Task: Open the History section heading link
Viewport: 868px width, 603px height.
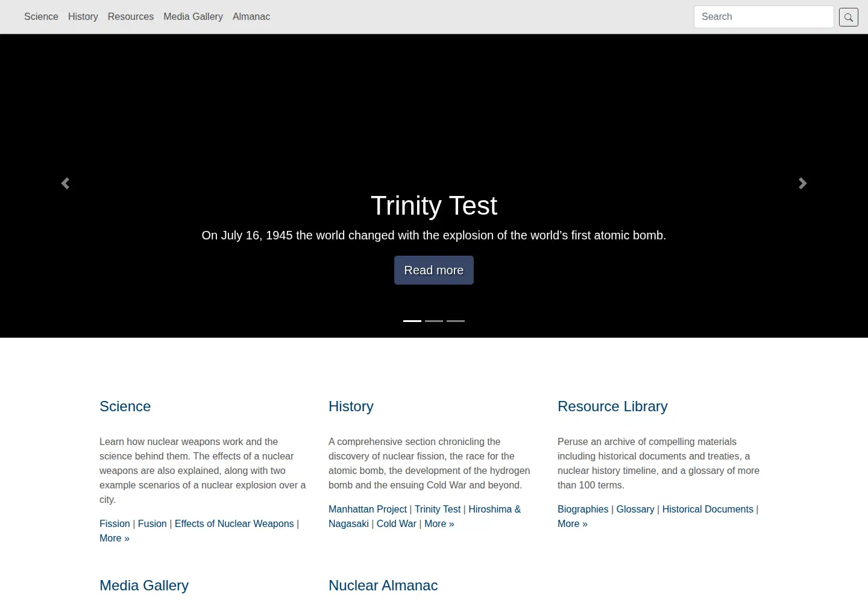Action: [351, 406]
